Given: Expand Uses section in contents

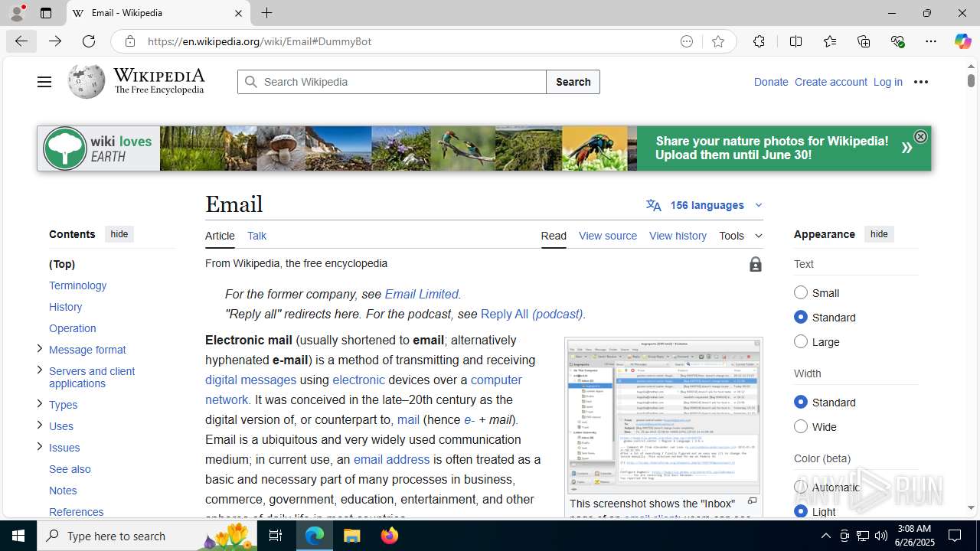Looking at the screenshot, I should pos(39,425).
